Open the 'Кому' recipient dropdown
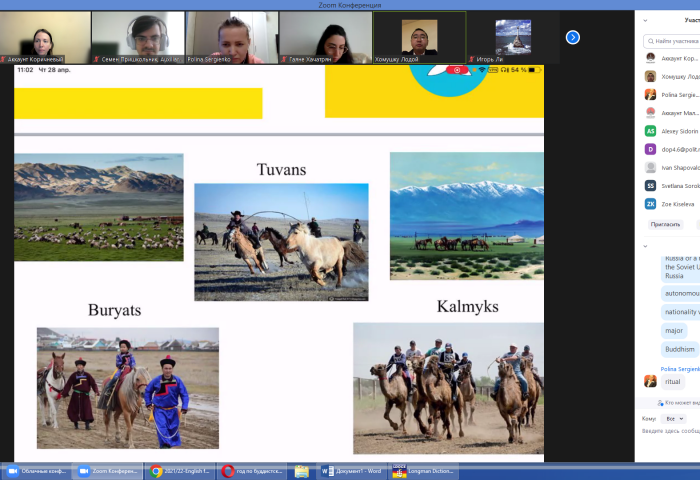This screenshot has height=480, width=700. coord(675,418)
